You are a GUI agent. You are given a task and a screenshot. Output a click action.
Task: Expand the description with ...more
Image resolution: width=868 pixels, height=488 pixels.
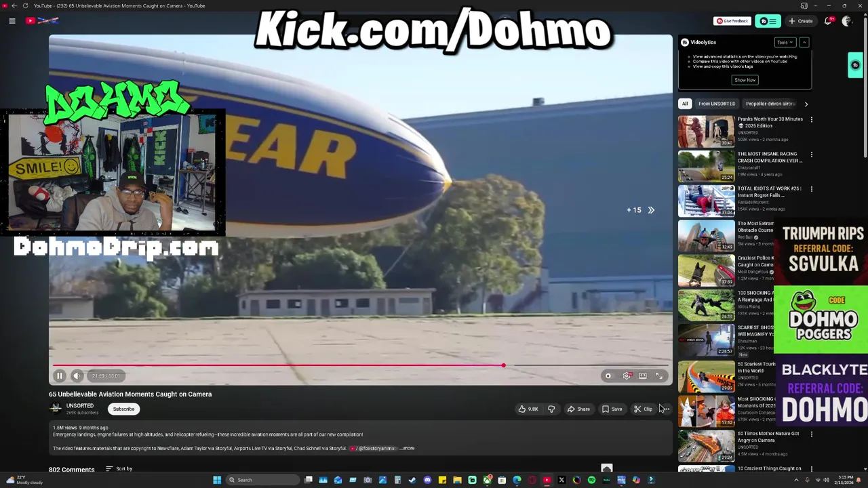click(x=407, y=448)
